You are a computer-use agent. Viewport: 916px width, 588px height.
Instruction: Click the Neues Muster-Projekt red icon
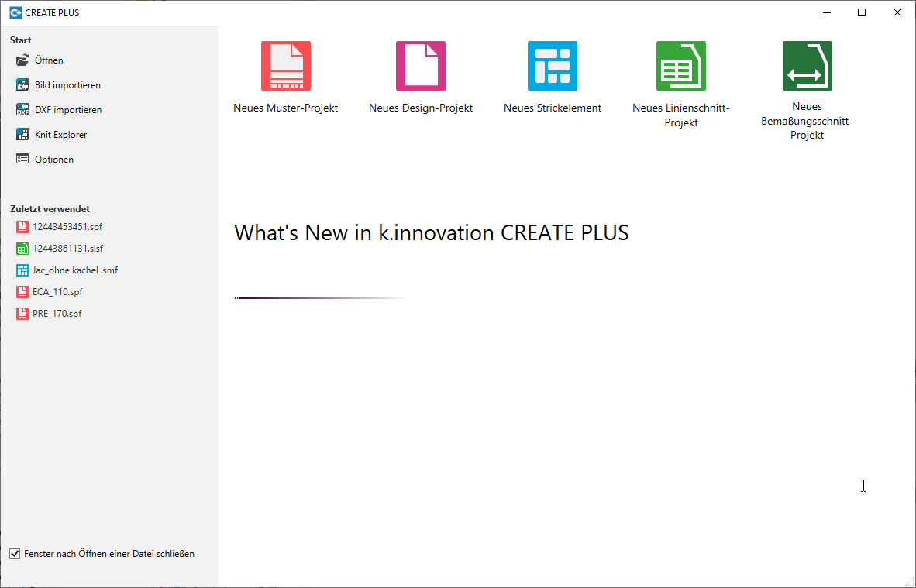pos(285,66)
